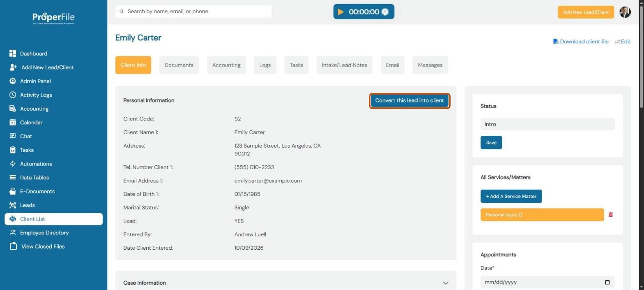The image size is (644, 290).
Task: Save the status selection
Action: tap(491, 143)
